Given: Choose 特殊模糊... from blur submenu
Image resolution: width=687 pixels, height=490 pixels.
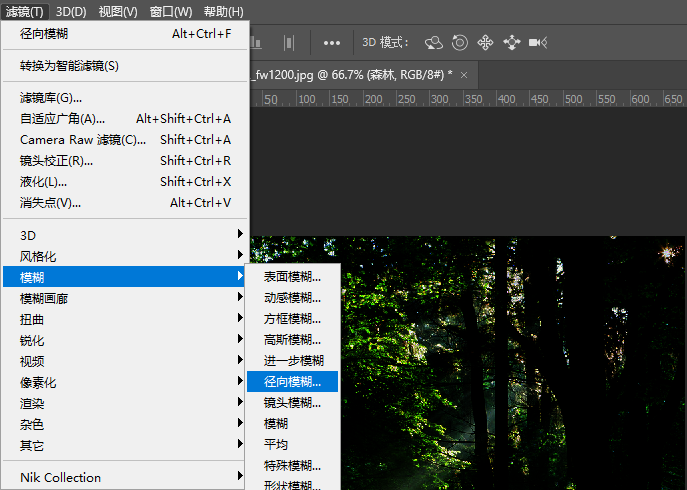Looking at the screenshot, I should tap(293, 465).
